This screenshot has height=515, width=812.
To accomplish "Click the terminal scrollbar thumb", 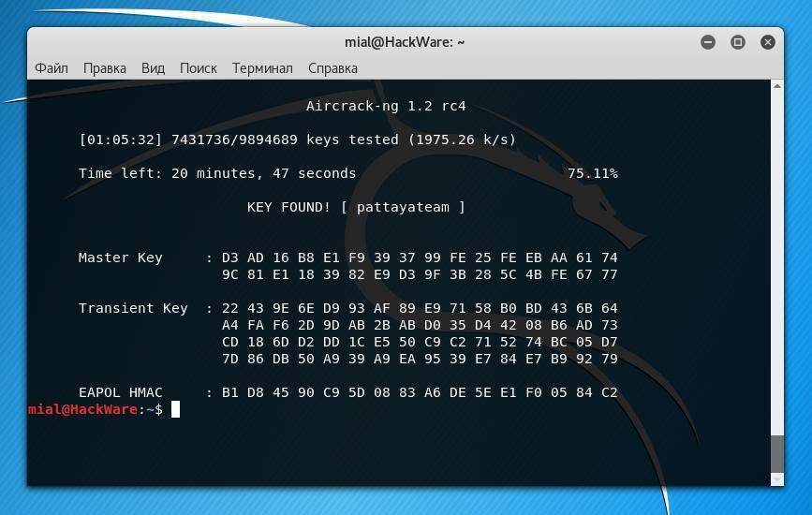I will [776, 454].
